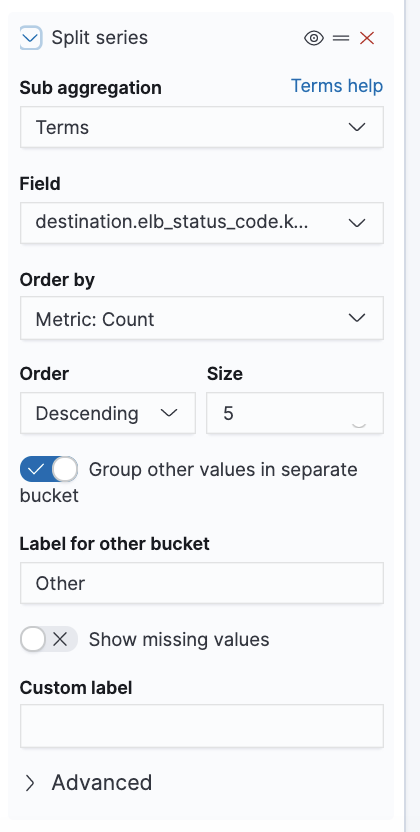Click the Sub aggregation dropdown arrow icon
The height and width of the screenshot is (832, 420).
pos(357,127)
